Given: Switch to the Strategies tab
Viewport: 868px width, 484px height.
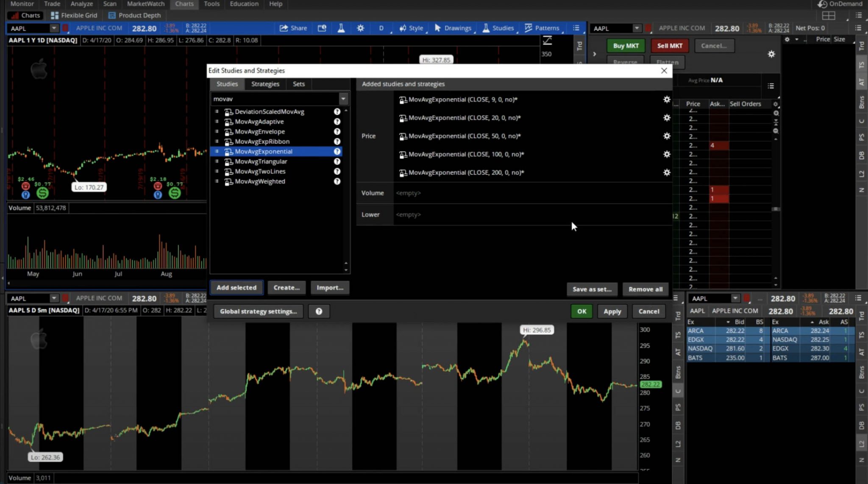Looking at the screenshot, I should [265, 84].
